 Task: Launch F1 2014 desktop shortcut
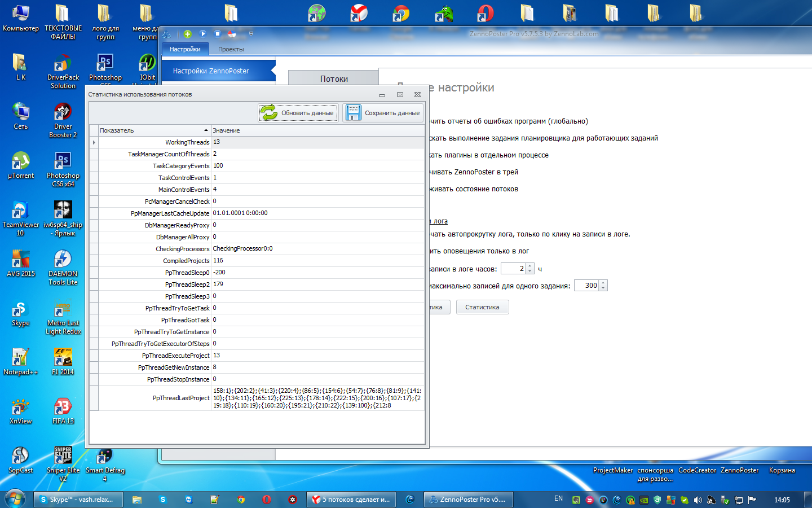[x=63, y=362]
